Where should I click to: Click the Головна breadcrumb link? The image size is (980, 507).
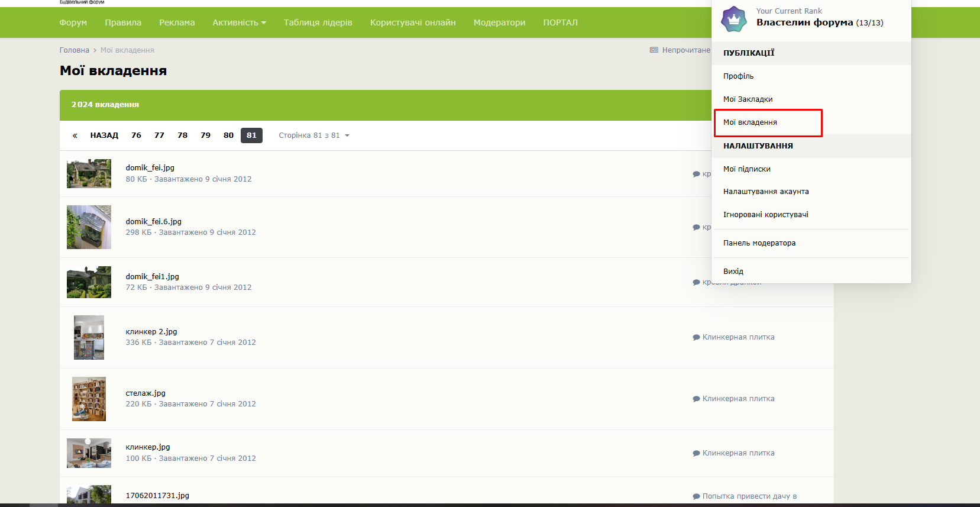coord(74,50)
